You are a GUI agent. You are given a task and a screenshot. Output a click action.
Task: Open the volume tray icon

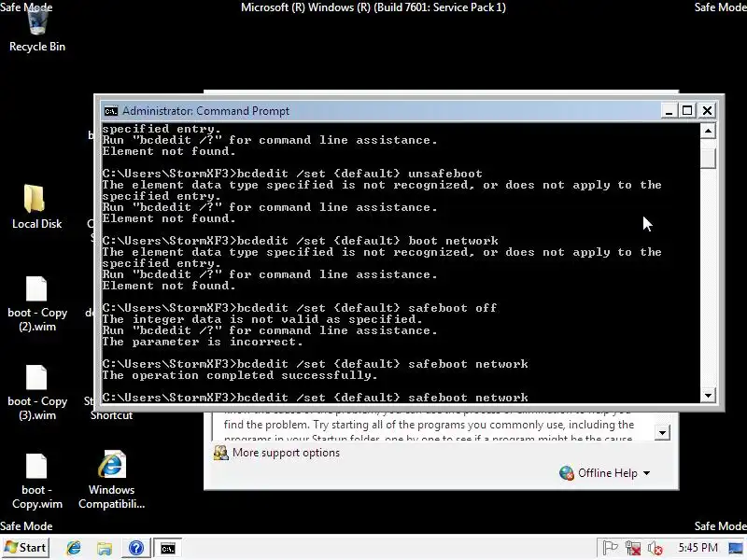[x=655, y=548]
